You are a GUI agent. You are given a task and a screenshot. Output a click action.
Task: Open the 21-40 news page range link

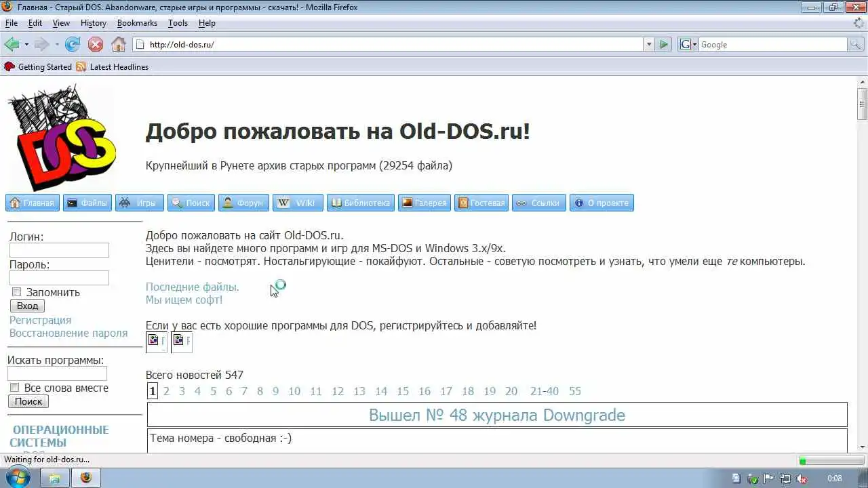tap(545, 391)
